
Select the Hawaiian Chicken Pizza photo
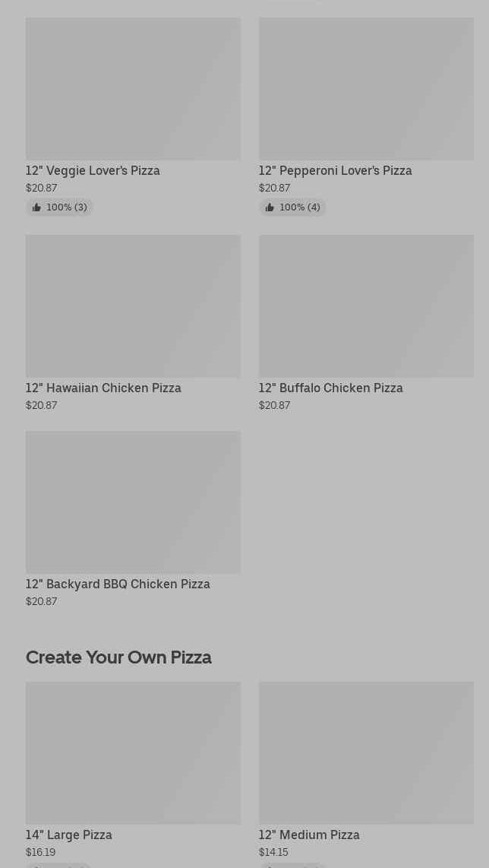(134, 306)
